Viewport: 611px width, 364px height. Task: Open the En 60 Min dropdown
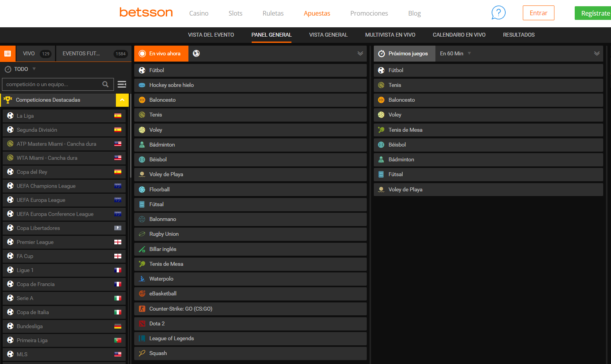pos(455,53)
